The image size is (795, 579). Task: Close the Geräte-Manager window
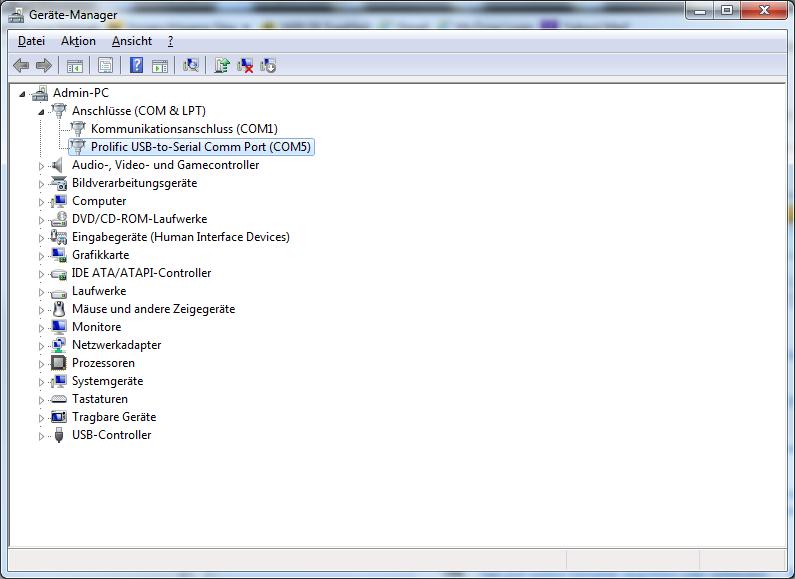[765, 10]
